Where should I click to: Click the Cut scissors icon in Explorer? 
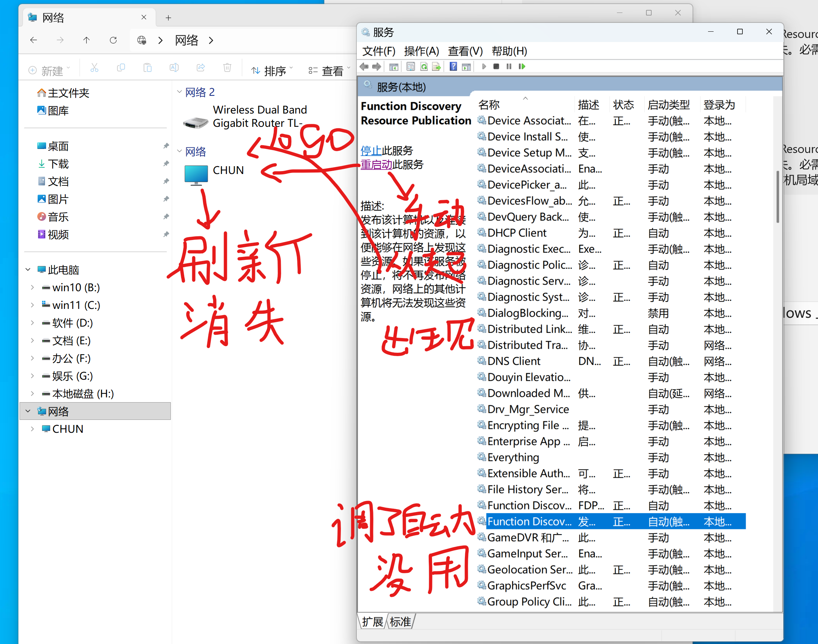pos(94,68)
